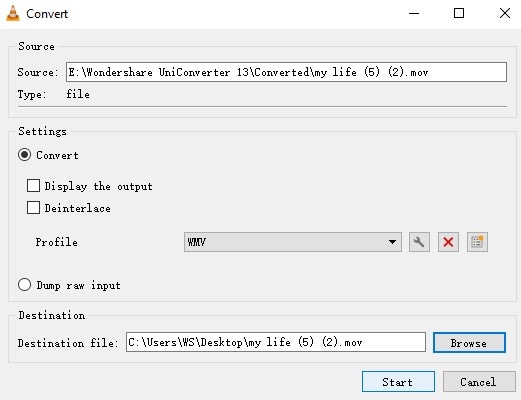Select the Convert radio option
The width and height of the screenshot is (521, 400).
pyautogui.click(x=25, y=155)
